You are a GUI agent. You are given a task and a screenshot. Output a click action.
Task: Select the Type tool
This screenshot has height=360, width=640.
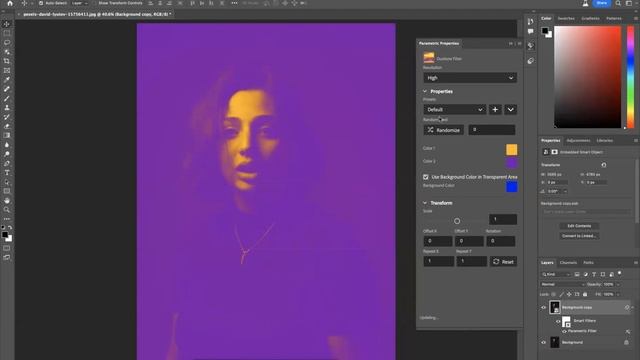point(7,173)
